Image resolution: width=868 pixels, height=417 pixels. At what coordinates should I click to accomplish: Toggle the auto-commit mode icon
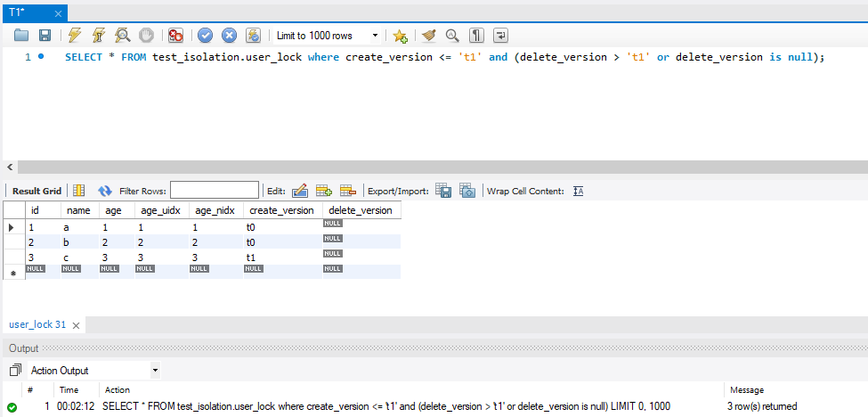tap(253, 36)
